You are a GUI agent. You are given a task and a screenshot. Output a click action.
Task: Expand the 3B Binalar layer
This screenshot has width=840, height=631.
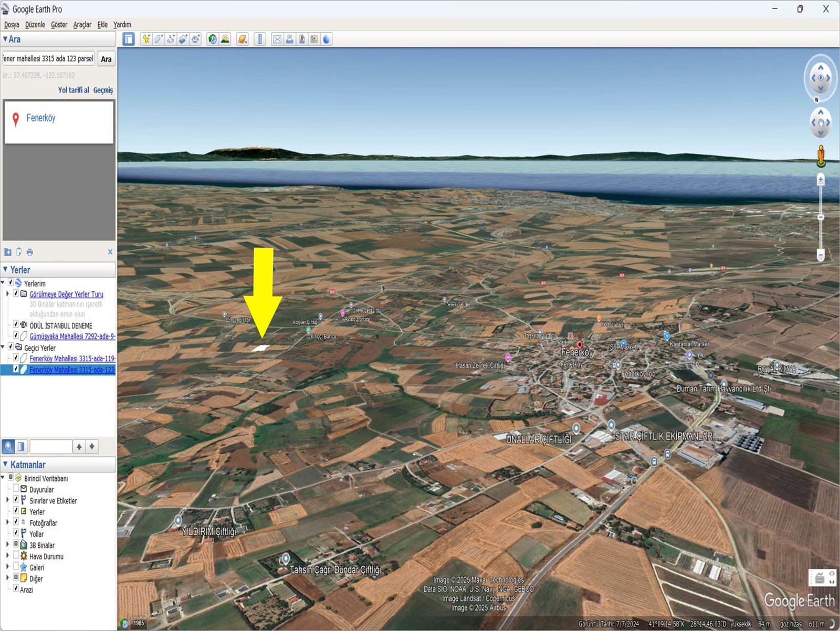(x=7, y=545)
